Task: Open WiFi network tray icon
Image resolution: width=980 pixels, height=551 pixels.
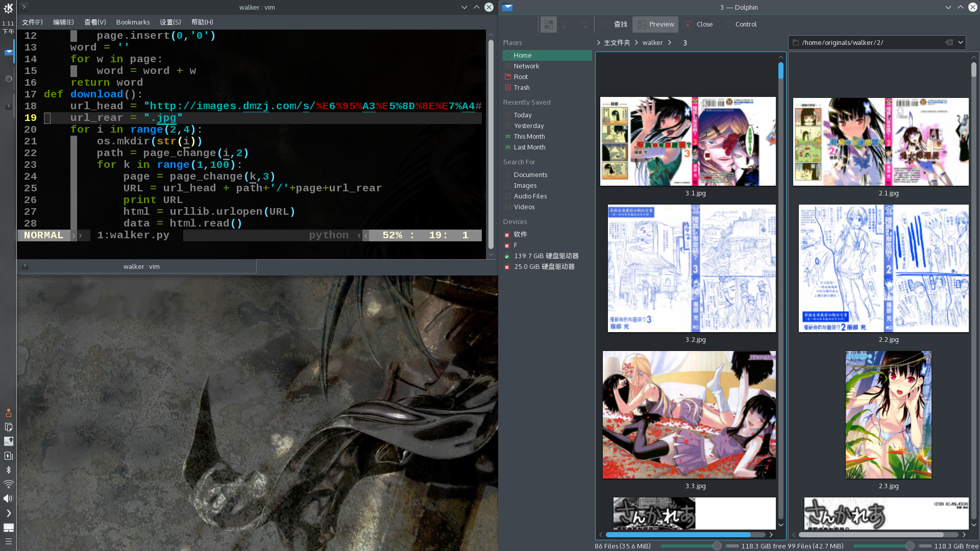Action: click(x=8, y=484)
